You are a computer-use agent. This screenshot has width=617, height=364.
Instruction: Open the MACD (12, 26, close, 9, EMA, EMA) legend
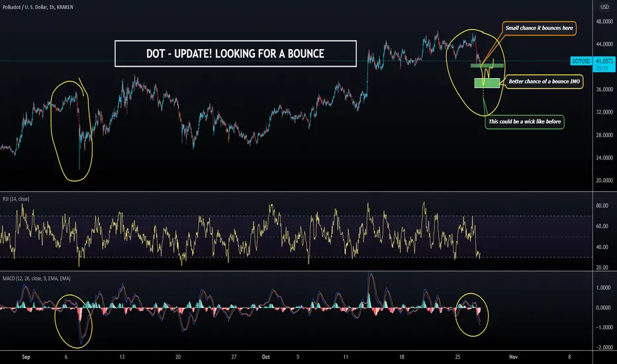(x=36, y=279)
